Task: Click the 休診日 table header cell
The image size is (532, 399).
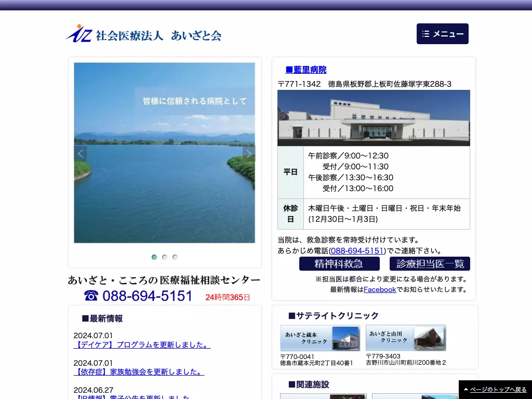Action: click(290, 214)
